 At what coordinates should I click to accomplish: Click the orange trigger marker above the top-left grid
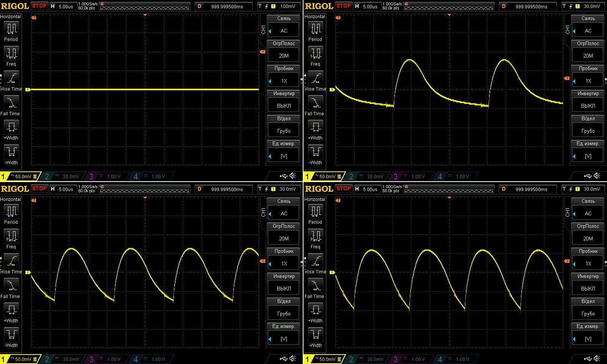click(145, 15)
